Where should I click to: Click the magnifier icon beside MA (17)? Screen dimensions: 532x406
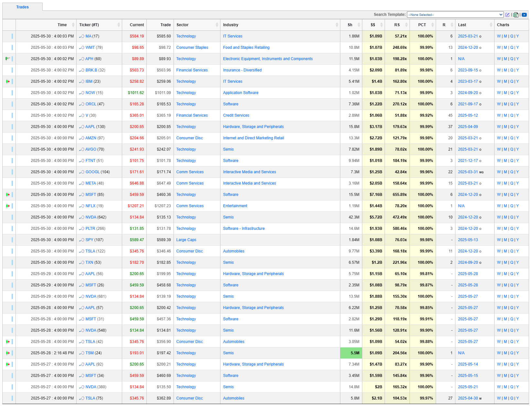[x=82, y=36]
